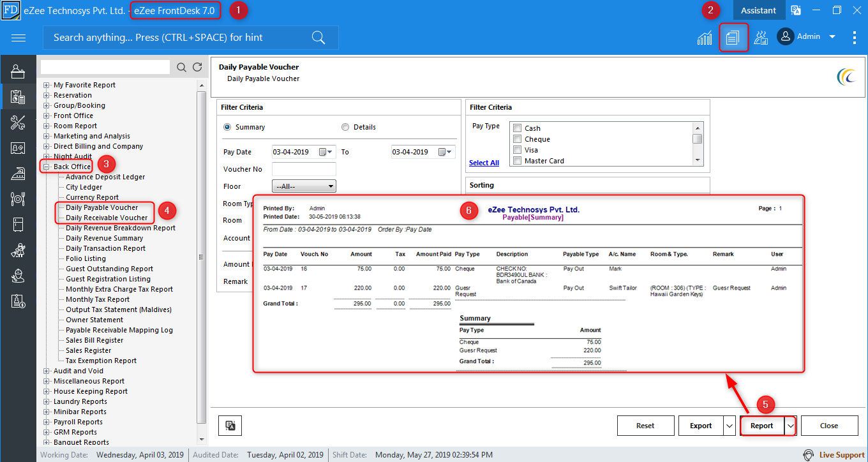Viewport: 868px width, 462px height.
Task: Open the Report button dropdown arrow
Action: [x=790, y=426]
